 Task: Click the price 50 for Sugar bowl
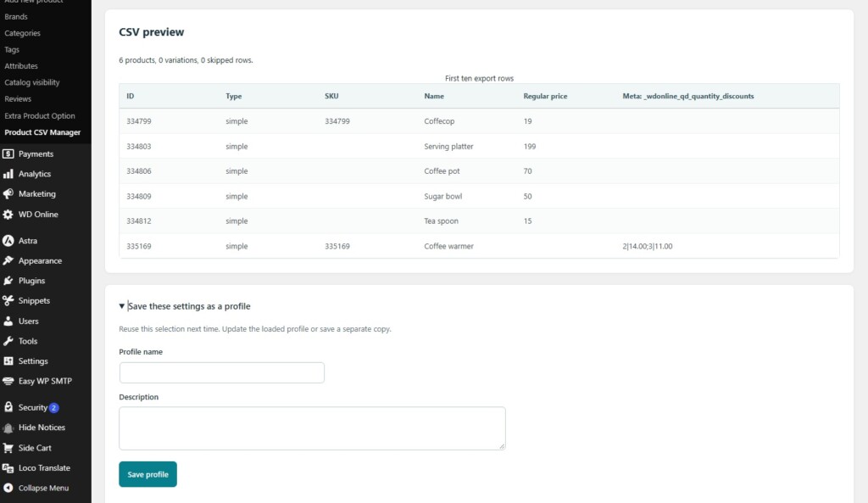coord(527,197)
